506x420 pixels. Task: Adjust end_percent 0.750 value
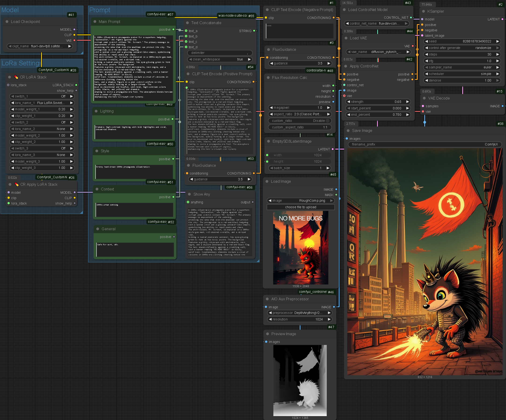pyautogui.click(x=378, y=115)
